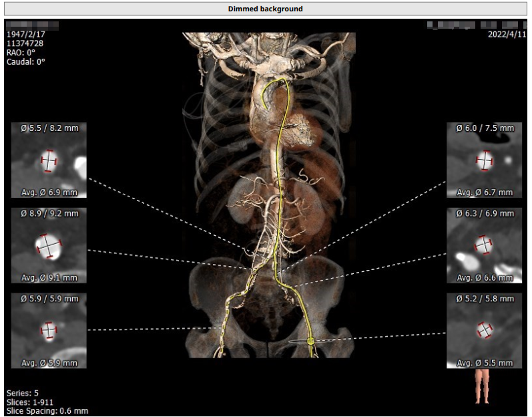Viewport: 532px width, 417px height.
Task: Click the Avg. Ø 5.5 mm label
Action: point(485,363)
